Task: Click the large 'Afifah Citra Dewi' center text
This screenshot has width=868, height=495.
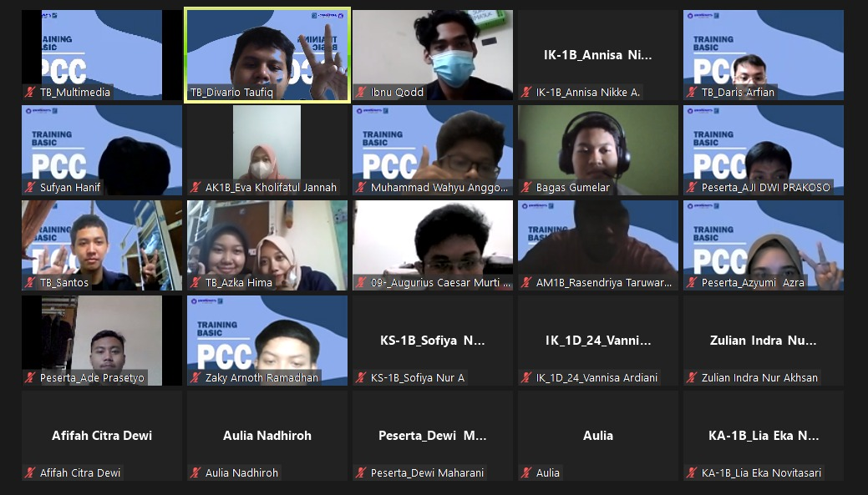Action: pos(102,435)
